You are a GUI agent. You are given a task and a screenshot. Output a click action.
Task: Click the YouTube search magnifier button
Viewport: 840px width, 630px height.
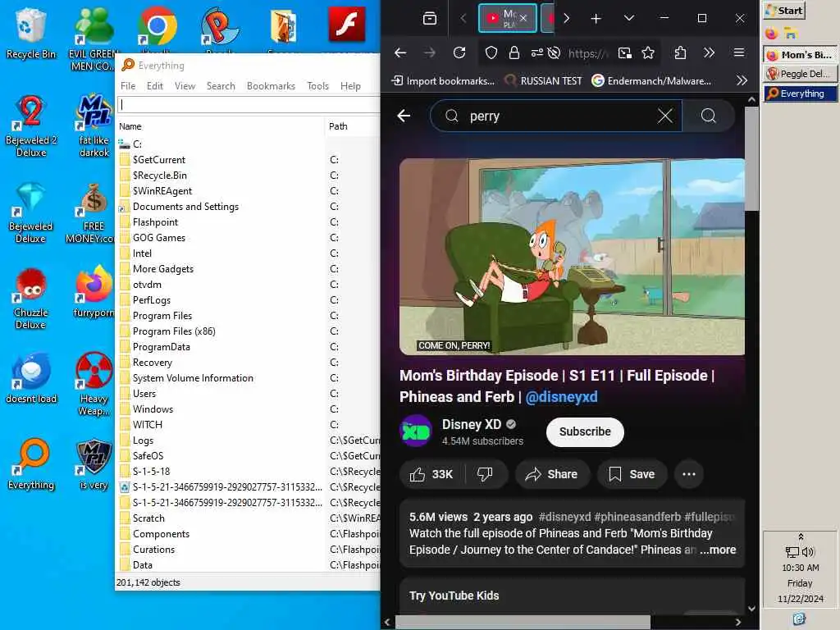[x=708, y=116]
